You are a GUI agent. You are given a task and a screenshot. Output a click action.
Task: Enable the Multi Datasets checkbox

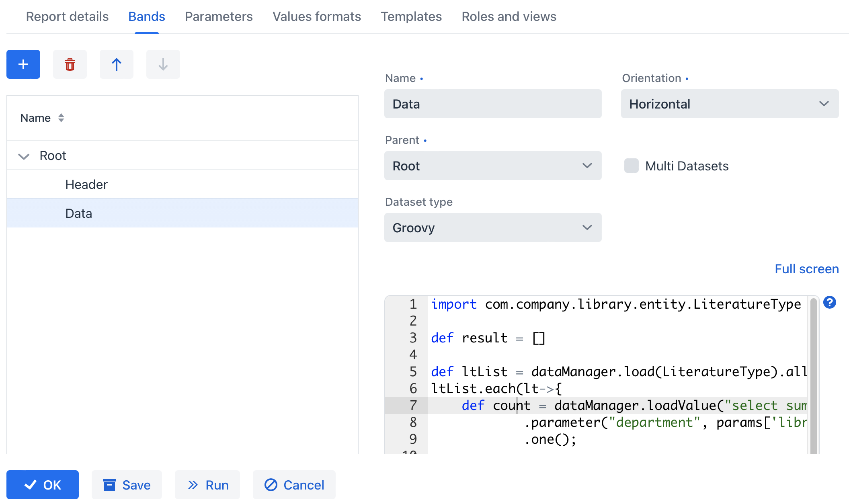click(632, 166)
